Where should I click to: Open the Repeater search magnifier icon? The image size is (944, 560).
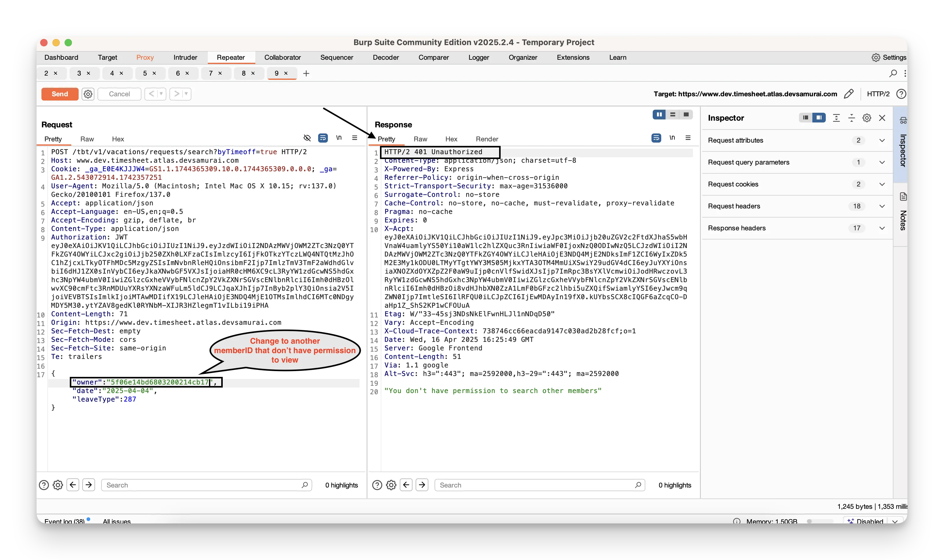pos(893,73)
